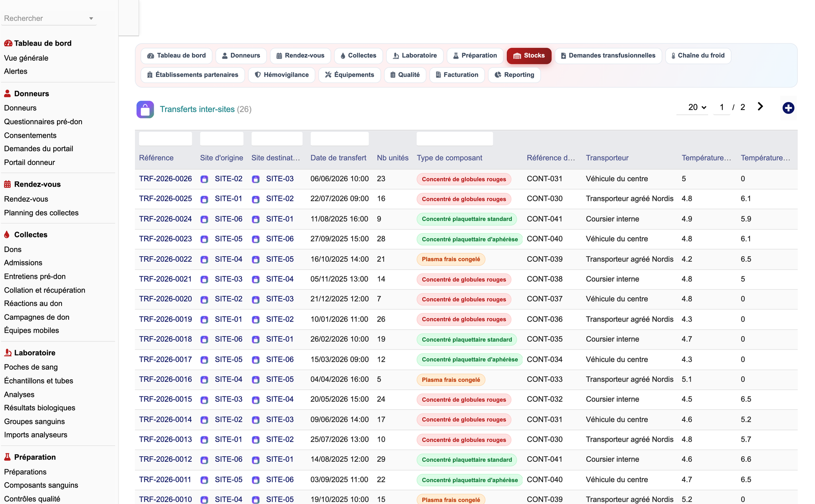Click the Préparation flask icon in the sidebar

pyautogui.click(x=7, y=457)
